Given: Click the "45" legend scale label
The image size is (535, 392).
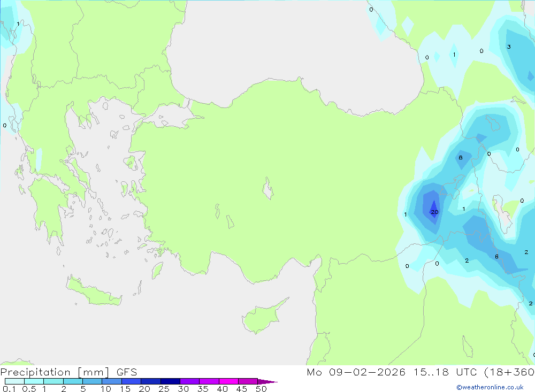Looking at the screenshot, I should [x=242, y=389].
